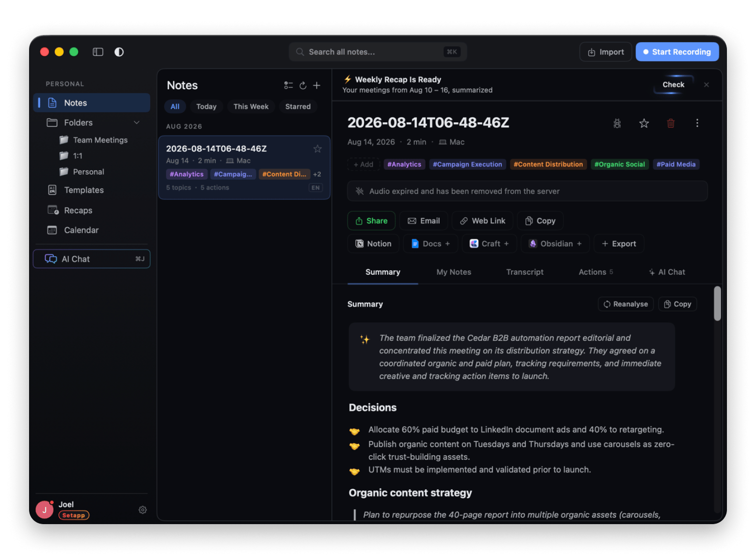756x559 pixels.
Task: Open the notes list filter icon
Action: (288, 85)
